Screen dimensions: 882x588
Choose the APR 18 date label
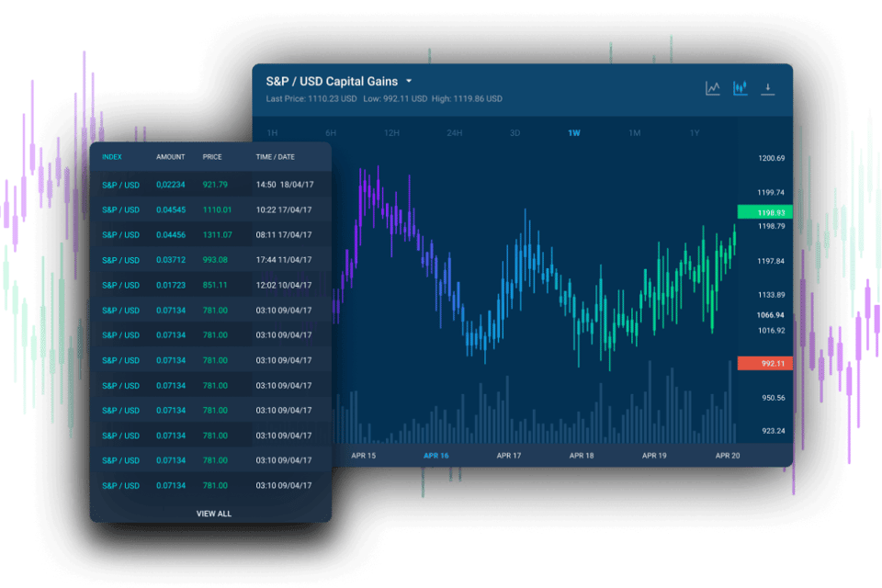[581, 456]
